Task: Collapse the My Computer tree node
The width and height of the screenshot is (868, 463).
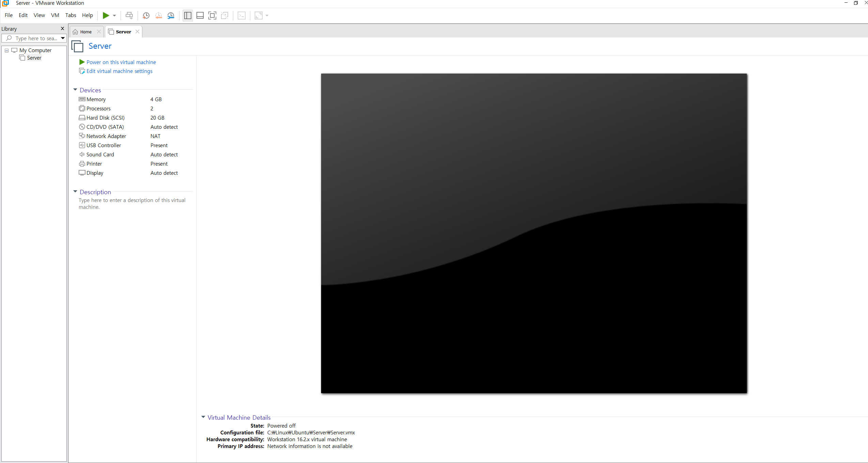Action: click(6, 50)
